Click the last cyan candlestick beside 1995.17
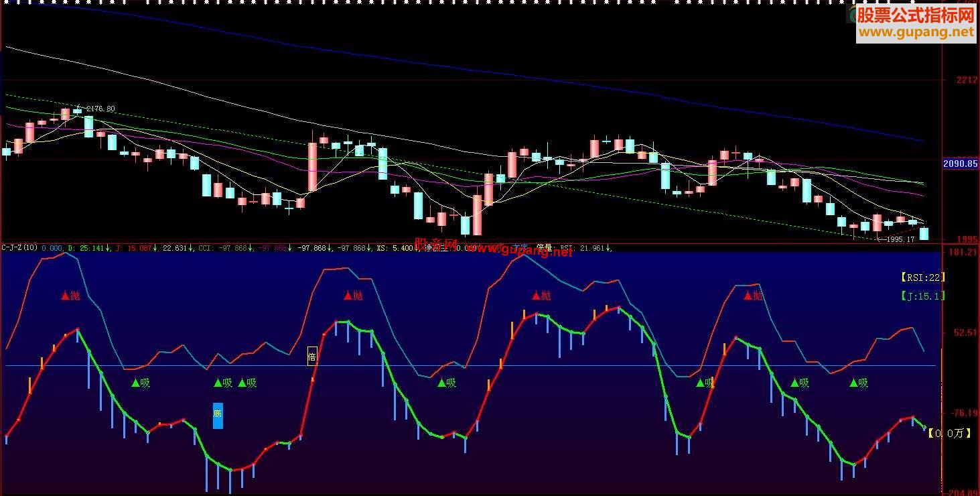980x496 pixels. (x=924, y=233)
